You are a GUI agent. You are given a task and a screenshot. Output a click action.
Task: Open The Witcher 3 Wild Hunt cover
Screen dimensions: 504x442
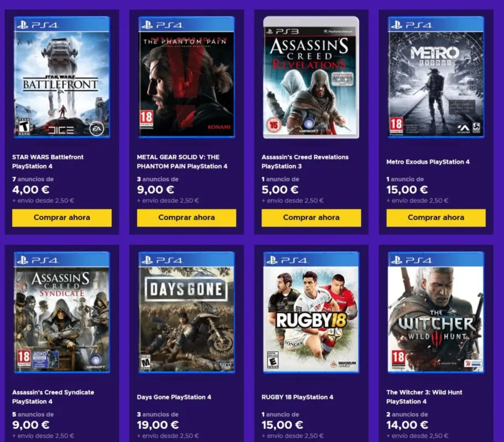[x=436, y=313]
